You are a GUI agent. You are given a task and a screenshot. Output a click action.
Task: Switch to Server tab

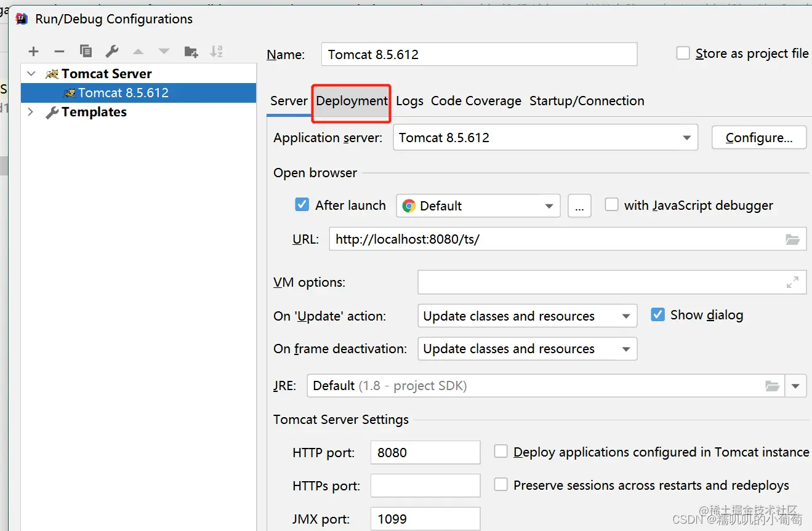pos(289,101)
